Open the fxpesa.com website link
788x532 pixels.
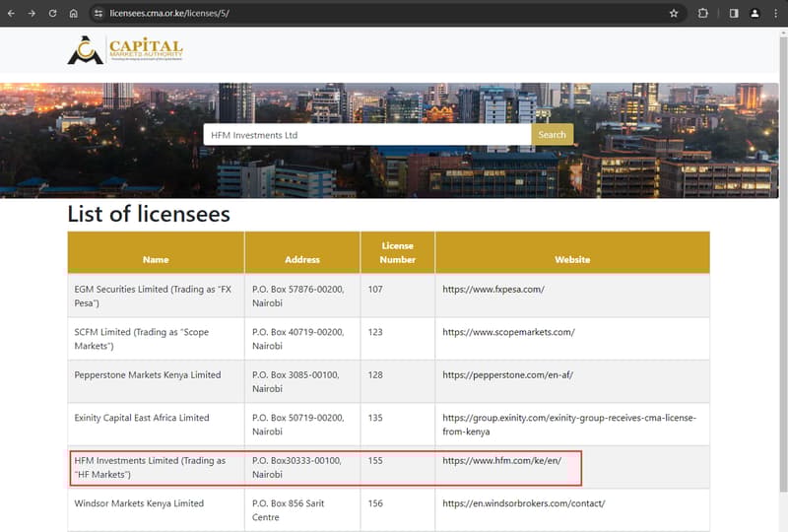point(493,290)
